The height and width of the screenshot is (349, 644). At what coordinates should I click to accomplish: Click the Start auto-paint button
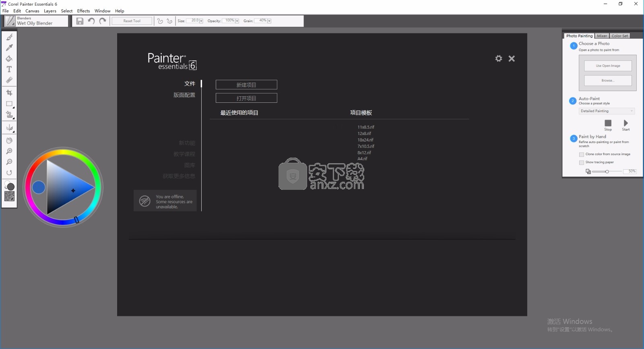click(626, 125)
